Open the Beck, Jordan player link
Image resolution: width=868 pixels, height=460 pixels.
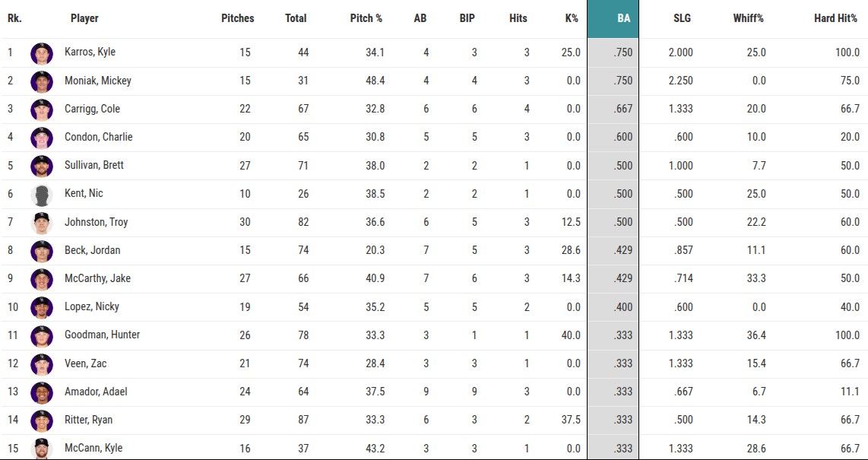tap(92, 250)
